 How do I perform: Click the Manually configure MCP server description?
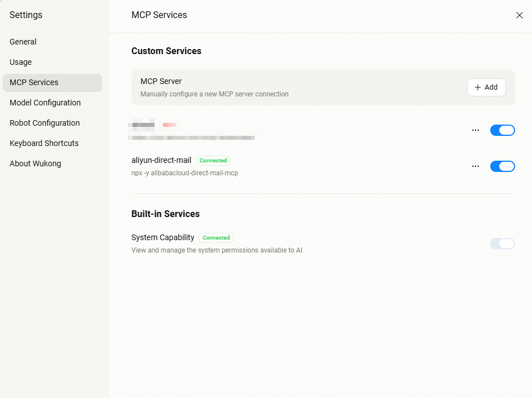click(214, 94)
